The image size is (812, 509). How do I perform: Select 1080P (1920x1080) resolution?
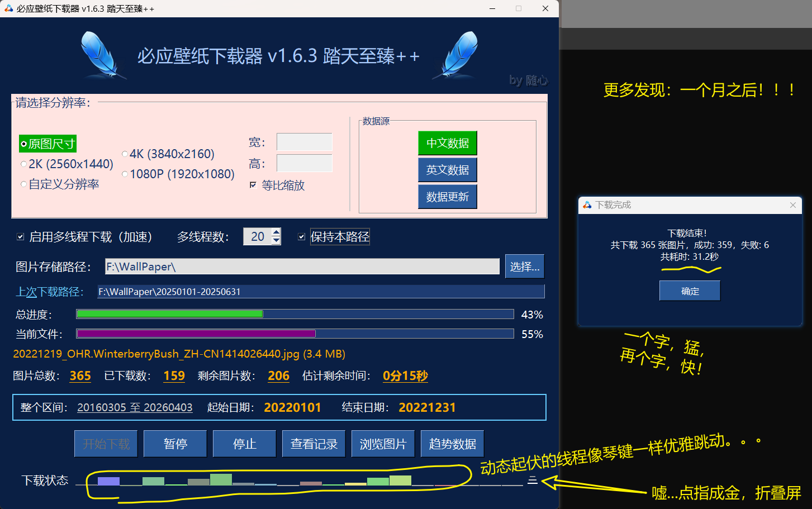coord(125,174)
